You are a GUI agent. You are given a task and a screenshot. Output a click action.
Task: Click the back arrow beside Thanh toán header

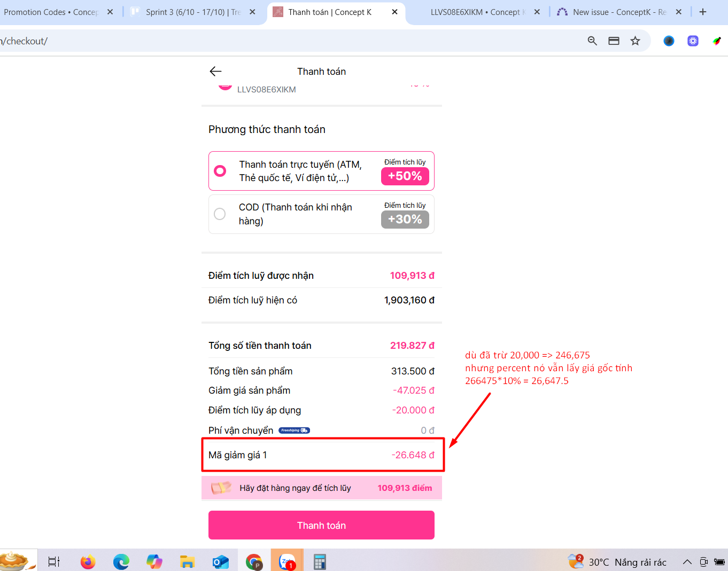pos(215,72)
